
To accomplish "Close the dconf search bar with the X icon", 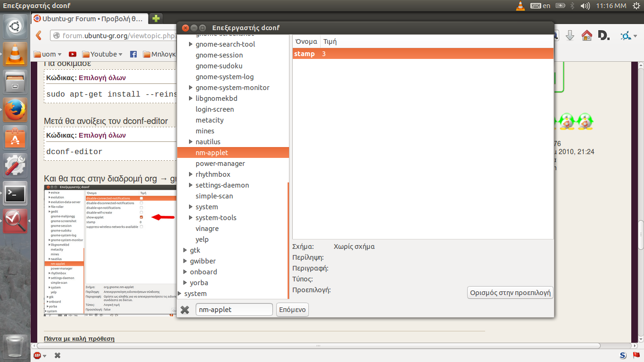I will pos(185,310).
